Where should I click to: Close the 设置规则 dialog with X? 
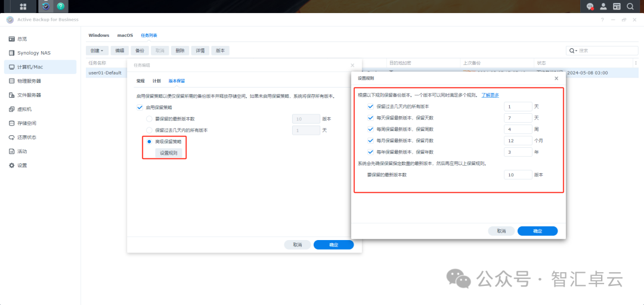click(556, 78)
